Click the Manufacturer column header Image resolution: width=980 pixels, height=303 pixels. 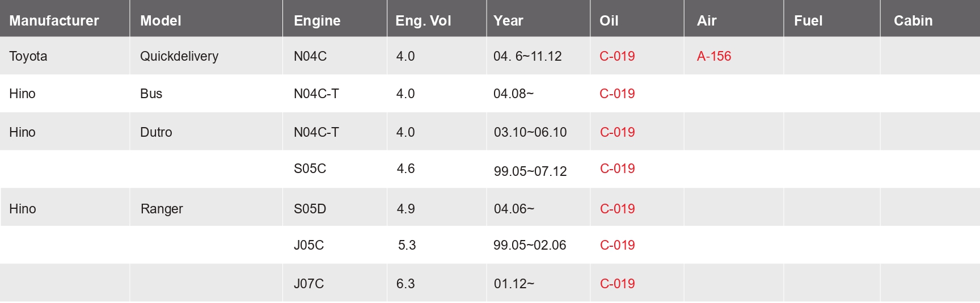click(x=54, y=21)
